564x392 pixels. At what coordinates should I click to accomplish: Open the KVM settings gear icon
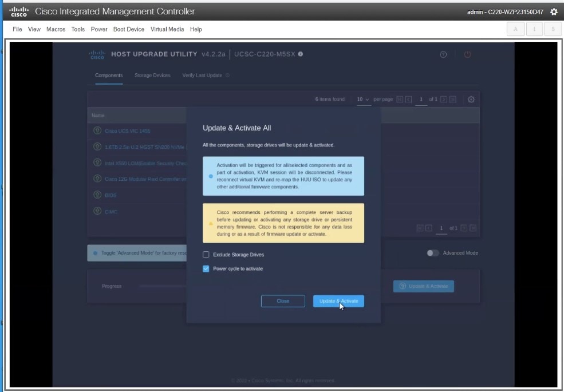click(554, 12)
